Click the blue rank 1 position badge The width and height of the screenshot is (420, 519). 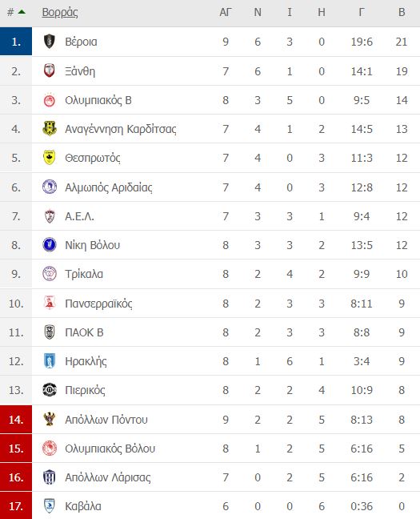(16, 42)
